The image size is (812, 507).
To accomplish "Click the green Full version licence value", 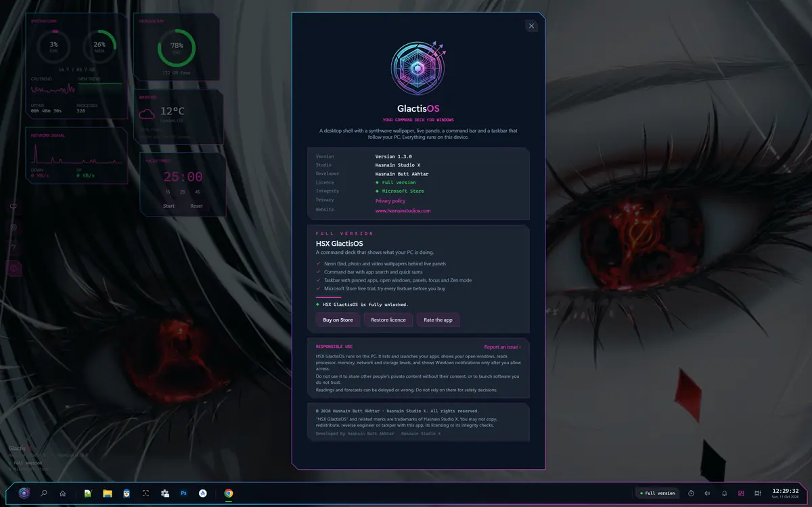I will pyautogui.click(x=396, y=183).
